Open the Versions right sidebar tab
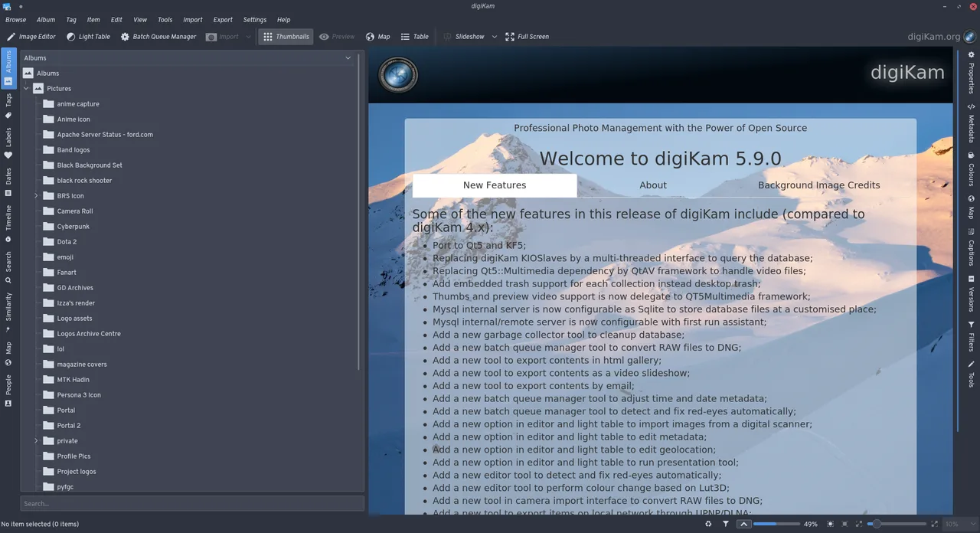Viewport: 980px width, 533px height. pos(971,293)
